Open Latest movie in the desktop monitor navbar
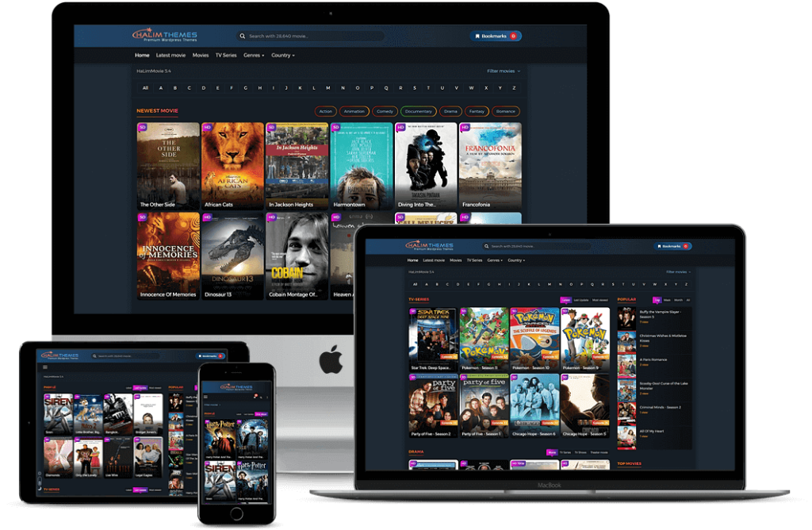Screen dimensions: 812x530 (x=170, y=56)
